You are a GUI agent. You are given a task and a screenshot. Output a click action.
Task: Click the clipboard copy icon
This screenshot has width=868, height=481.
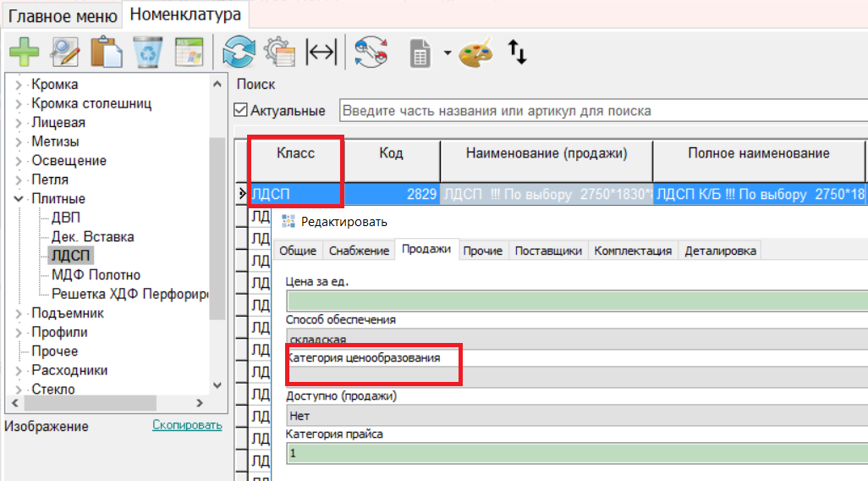click(x=107, y=53)
